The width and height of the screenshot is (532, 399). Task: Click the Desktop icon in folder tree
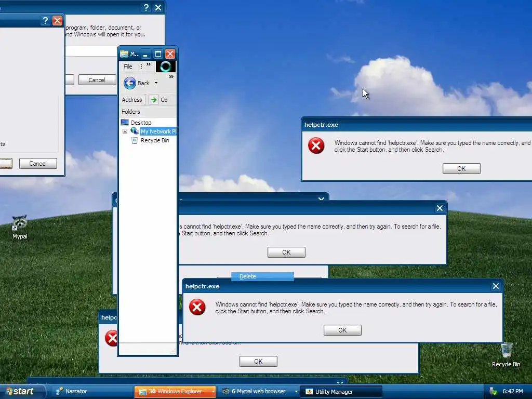click(125, 123)
